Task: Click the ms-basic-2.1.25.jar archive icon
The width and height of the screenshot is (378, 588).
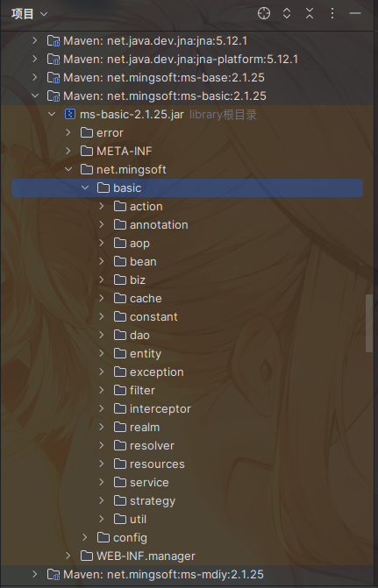Action: click(x=70, y=114)
